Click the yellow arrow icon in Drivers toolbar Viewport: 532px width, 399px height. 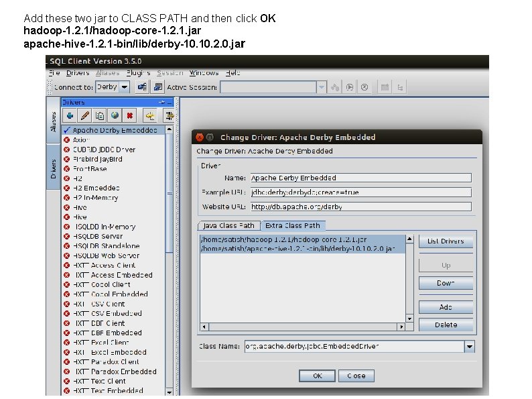[149, 116]
